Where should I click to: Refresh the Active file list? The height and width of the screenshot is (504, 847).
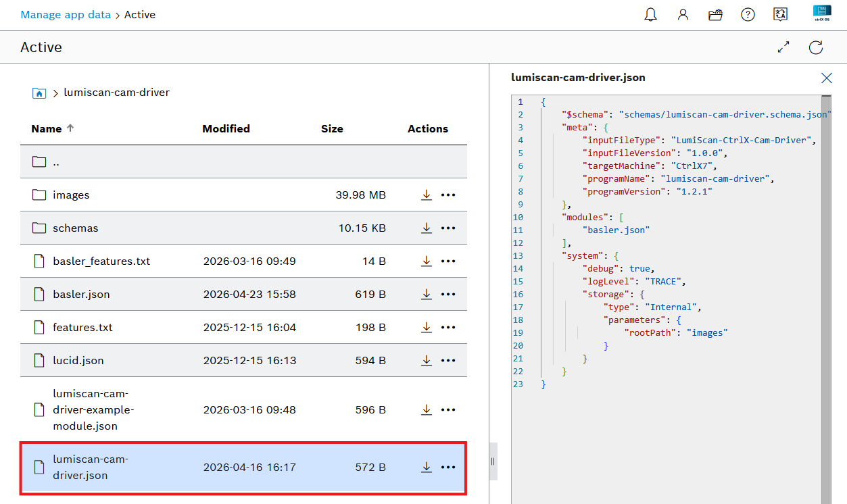click(816, 47)
